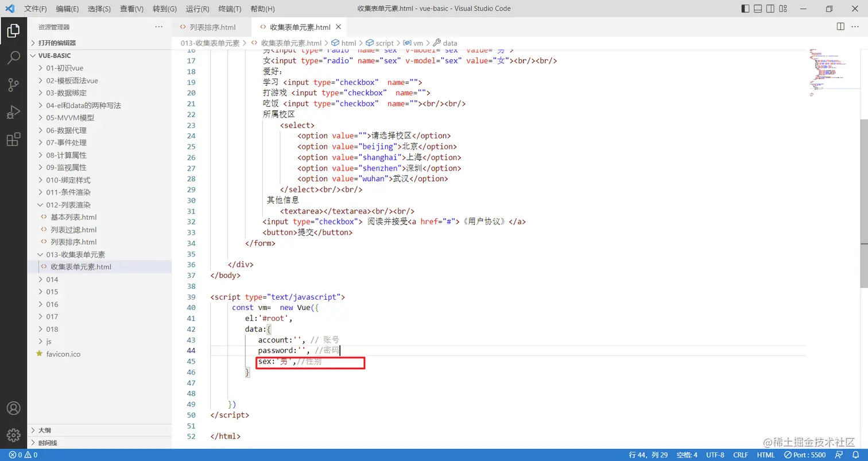Change line ending via CRLF
Image resolution: width=868 pixels, height=461 pixels.
pos(741,455)
